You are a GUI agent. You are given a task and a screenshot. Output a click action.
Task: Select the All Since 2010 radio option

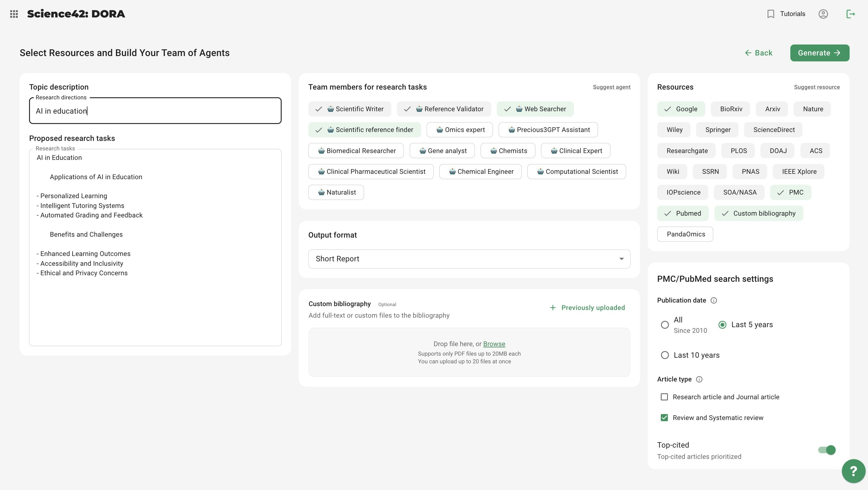click(x=664, y=325)
